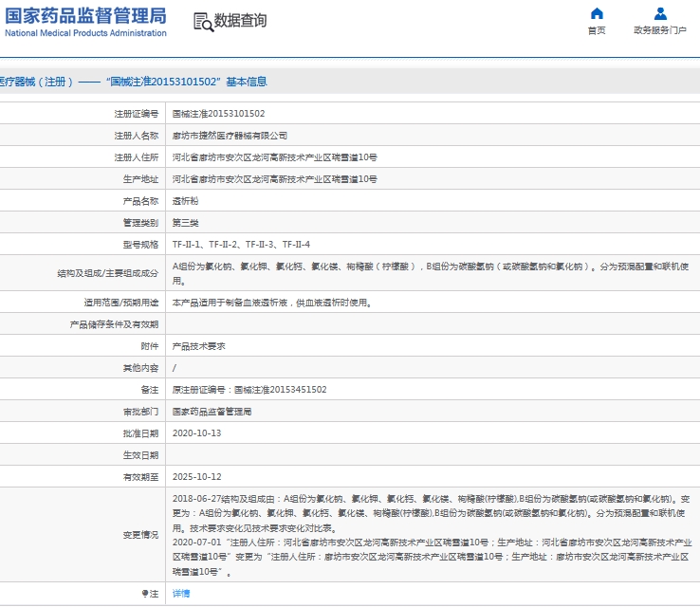Open the 政务服务门户 person icon
The height and width of the screenshot is (607, 700).
(x=660, y=14)
